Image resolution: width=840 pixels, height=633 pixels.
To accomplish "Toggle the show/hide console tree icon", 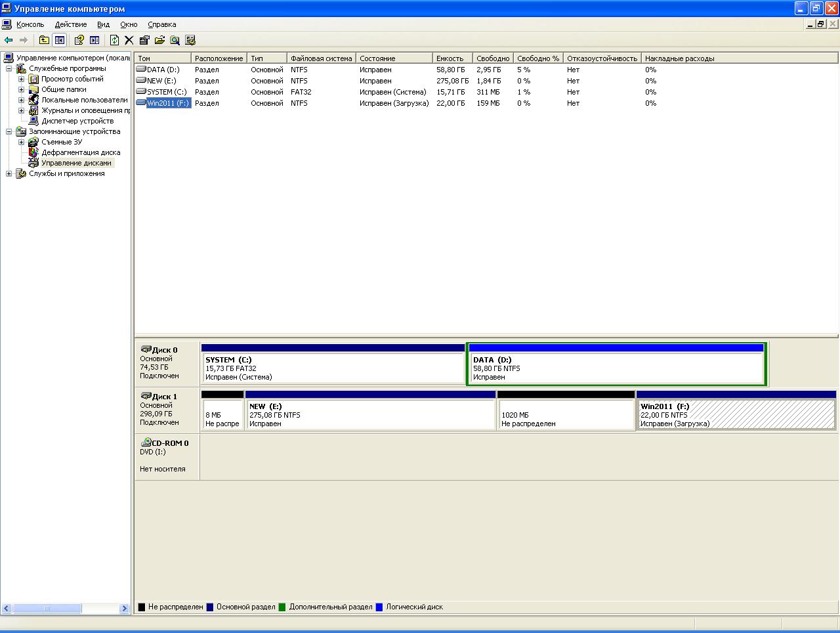I will tap(60, 40).
